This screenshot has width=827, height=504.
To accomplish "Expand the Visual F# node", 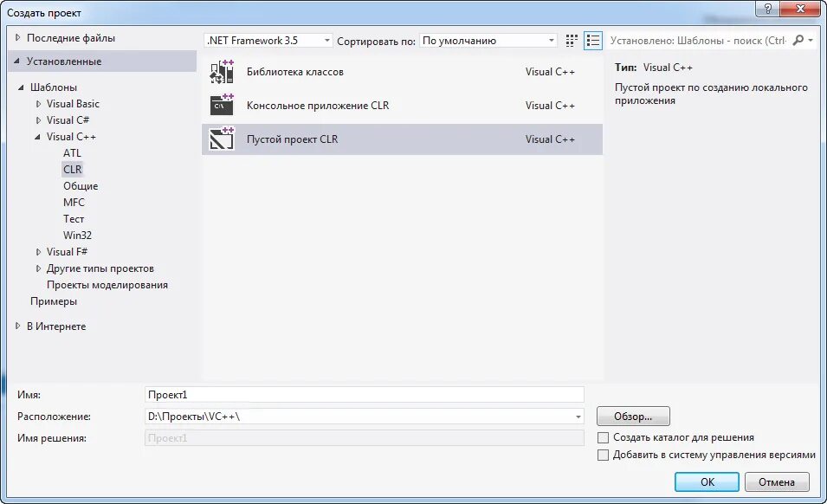I will (38, 252).
